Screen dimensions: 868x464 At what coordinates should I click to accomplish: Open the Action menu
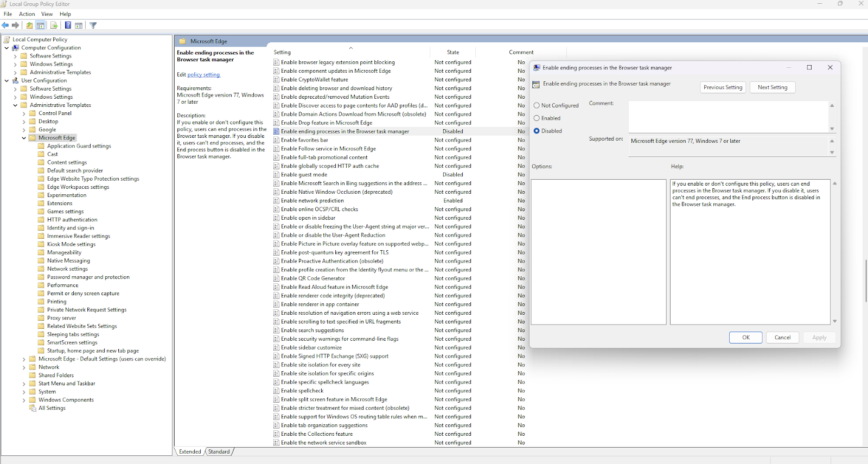27,14
